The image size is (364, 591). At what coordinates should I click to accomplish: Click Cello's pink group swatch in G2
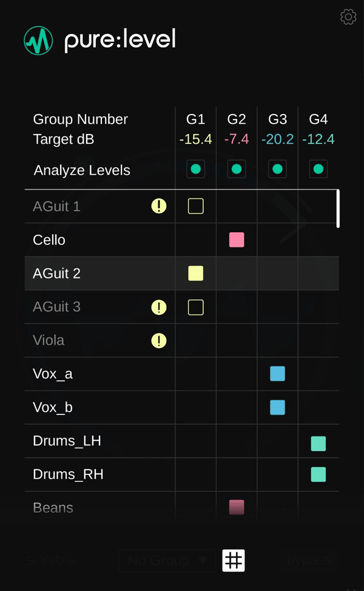(x=236, y=240)
